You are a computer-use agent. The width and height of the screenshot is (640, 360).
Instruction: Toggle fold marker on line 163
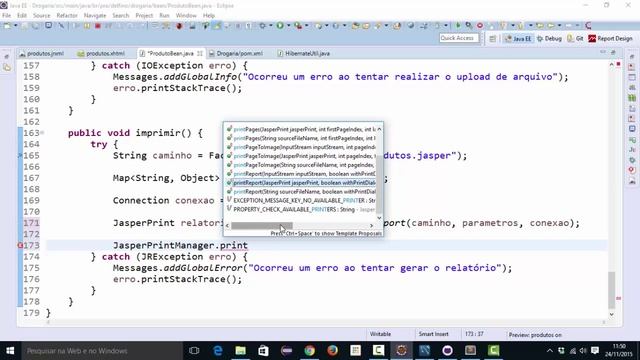42,133
